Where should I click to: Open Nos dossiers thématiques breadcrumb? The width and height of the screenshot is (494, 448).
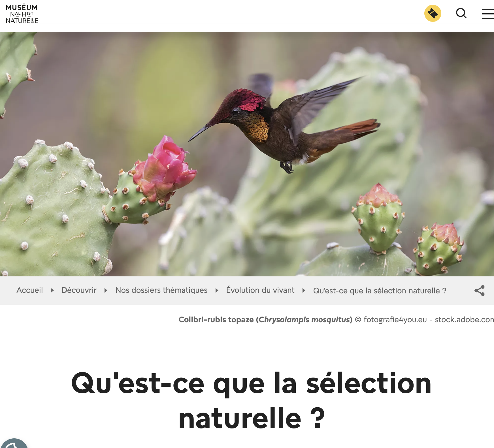[161, 290]
